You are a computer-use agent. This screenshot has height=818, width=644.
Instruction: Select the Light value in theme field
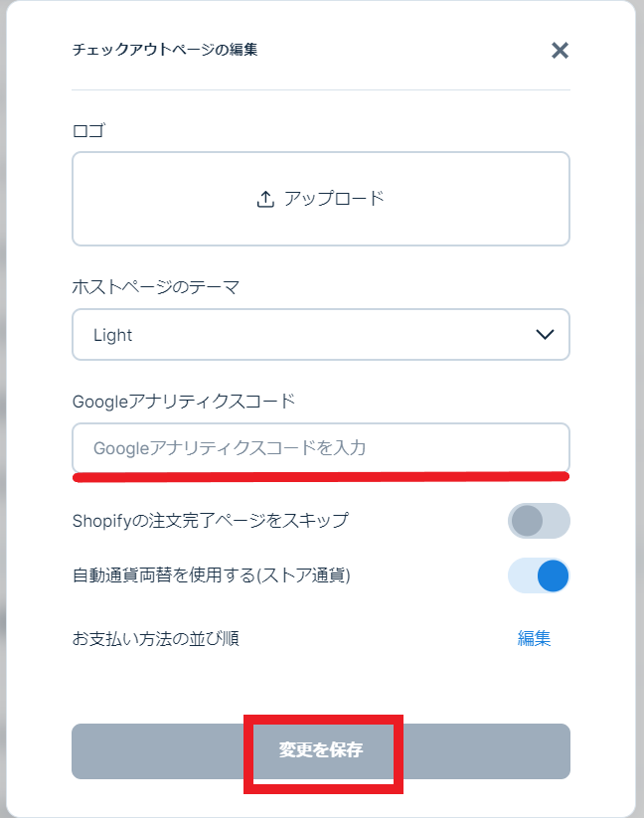point(113,335)
